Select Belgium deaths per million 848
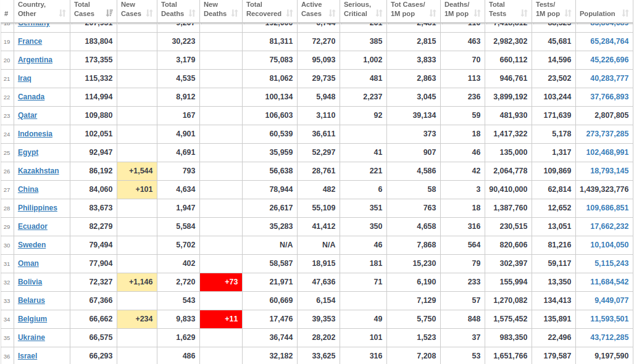The height and width of the screenshot is (364, 634). click(474, 319)
